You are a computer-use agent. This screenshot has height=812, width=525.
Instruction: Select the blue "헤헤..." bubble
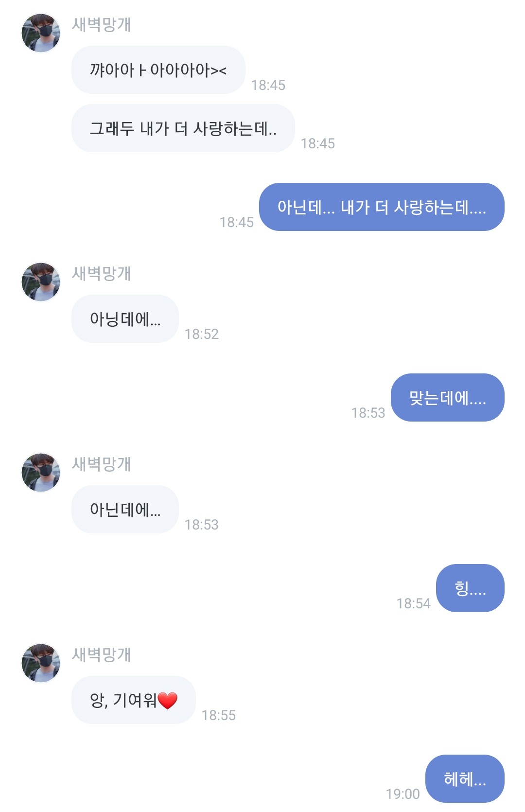465,779
